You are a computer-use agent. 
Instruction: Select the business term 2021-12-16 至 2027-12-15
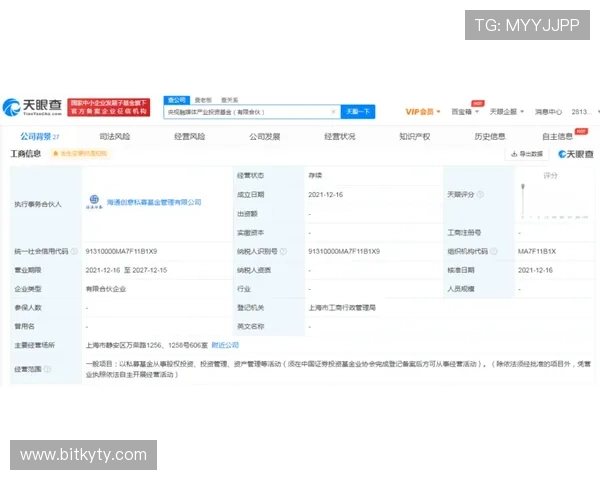pos(126,270)
